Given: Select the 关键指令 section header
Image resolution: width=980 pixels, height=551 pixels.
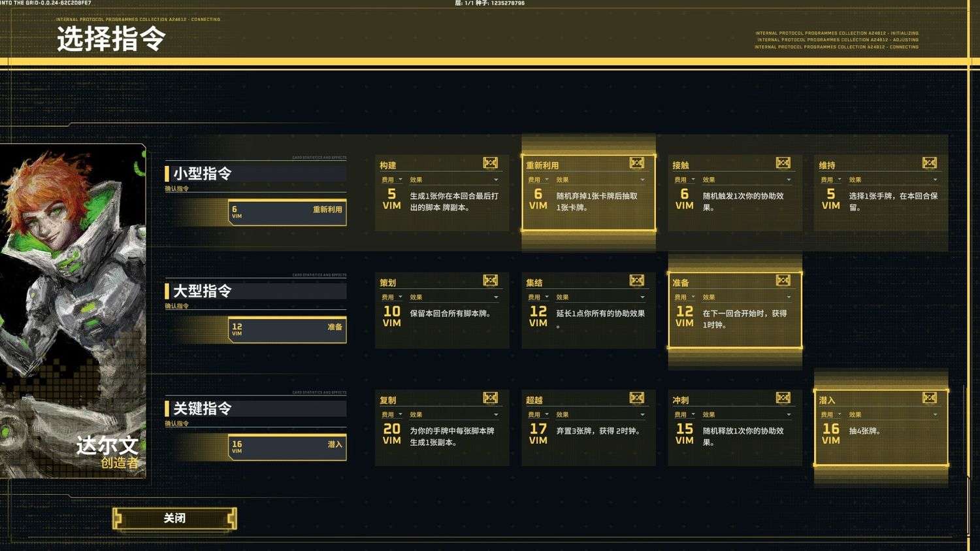Looking at the screenshot, I should coord(255,409).
